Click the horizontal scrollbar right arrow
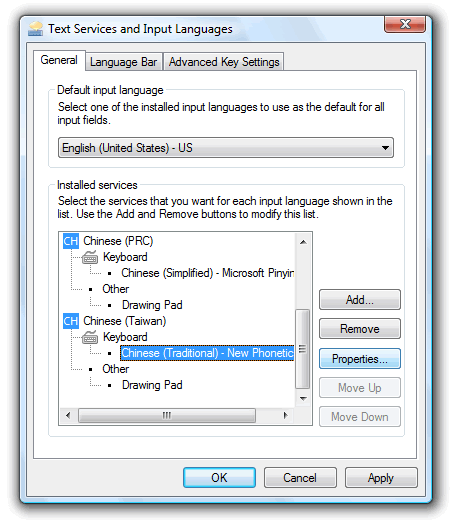This screenshot has width=454, height=521. [285, 415]
